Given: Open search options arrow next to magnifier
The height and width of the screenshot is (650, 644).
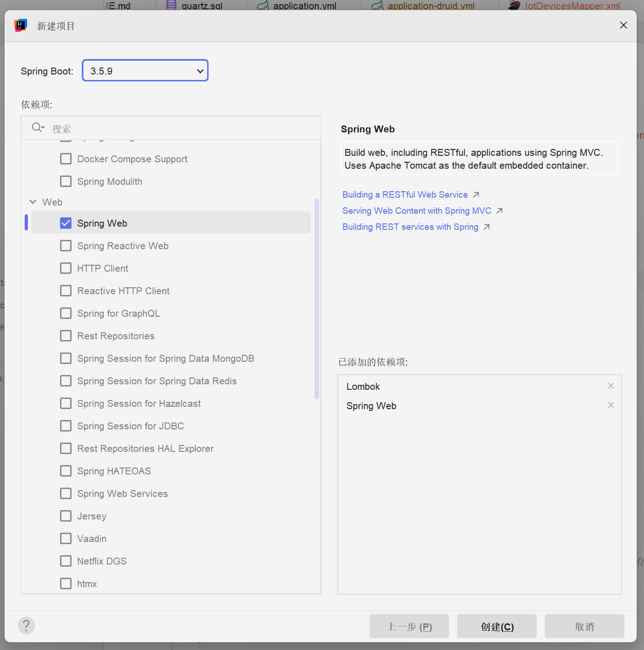Looking at the screenshot, I should (43, 127).
